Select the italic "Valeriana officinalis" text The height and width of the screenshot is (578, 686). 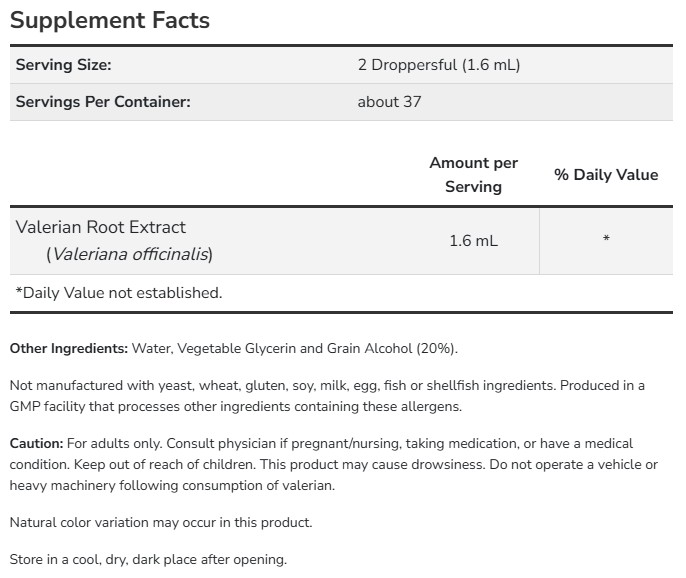[x=132, y=254]
